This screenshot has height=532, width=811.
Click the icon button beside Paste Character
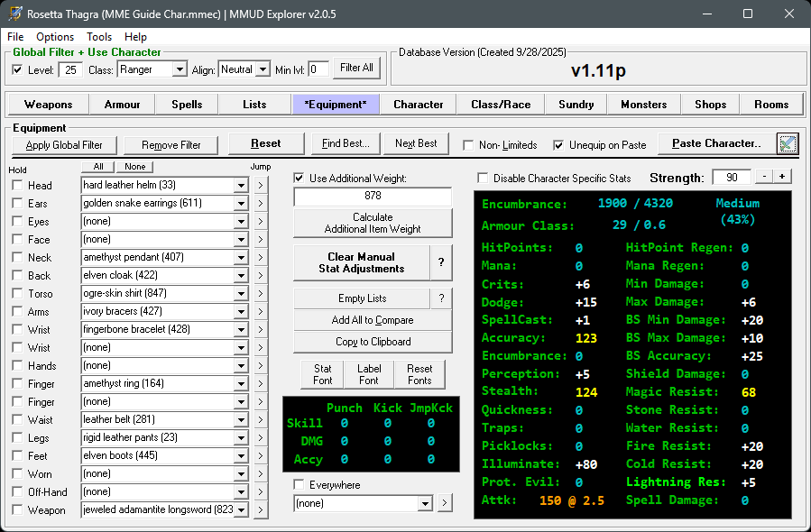[x=788, y=143]
